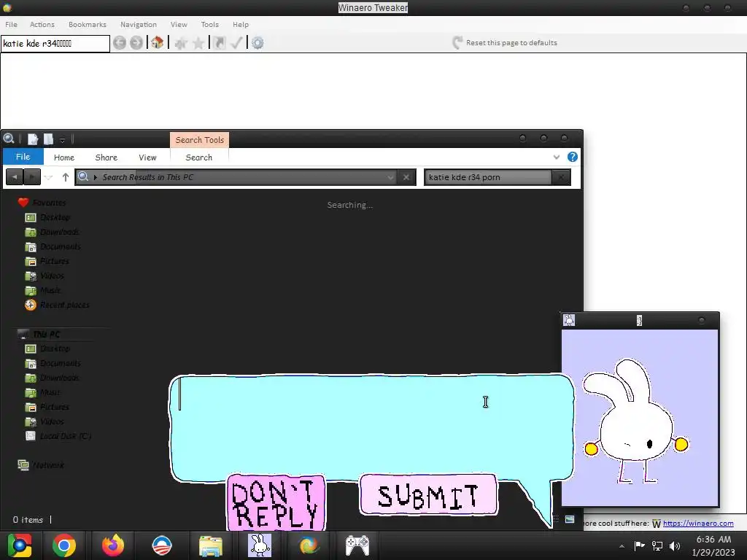Expand the Explorer ribbon chevron
Screen dimensions: 747x560
[x=557, y=157]
